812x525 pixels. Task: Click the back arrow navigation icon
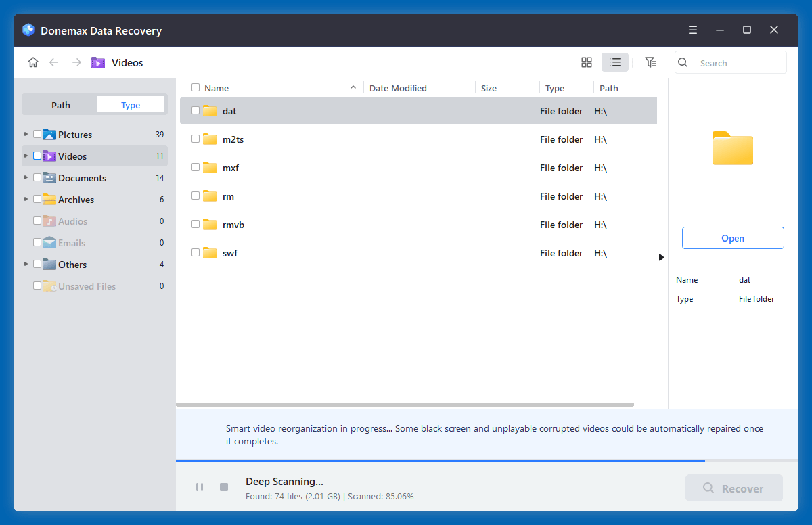tap(54, 62)
